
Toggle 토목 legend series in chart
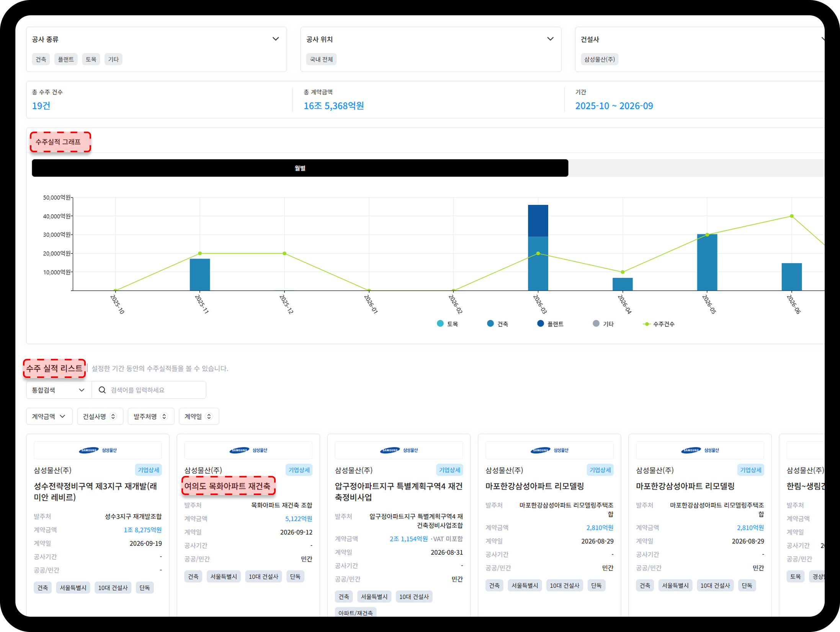coord(448,324)
